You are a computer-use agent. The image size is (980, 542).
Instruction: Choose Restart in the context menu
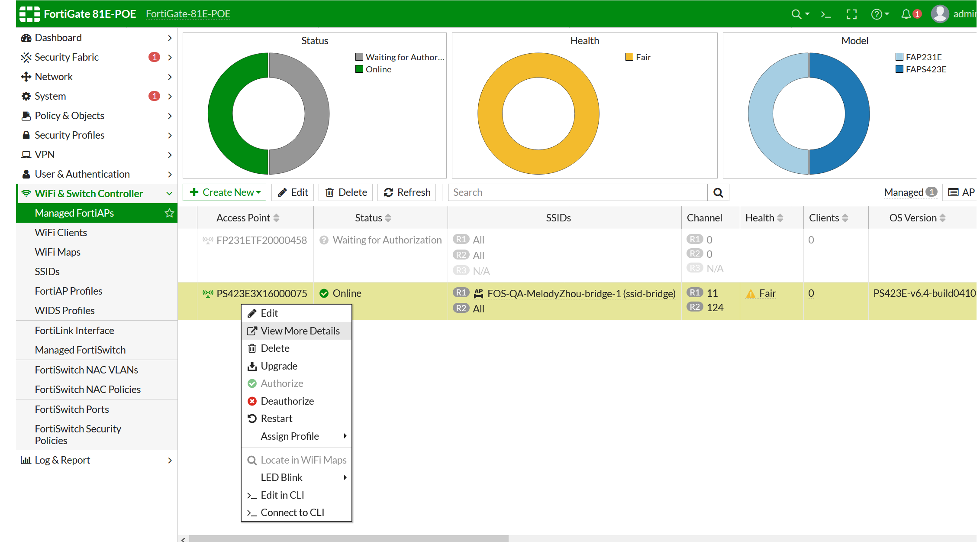click(297, 419)
